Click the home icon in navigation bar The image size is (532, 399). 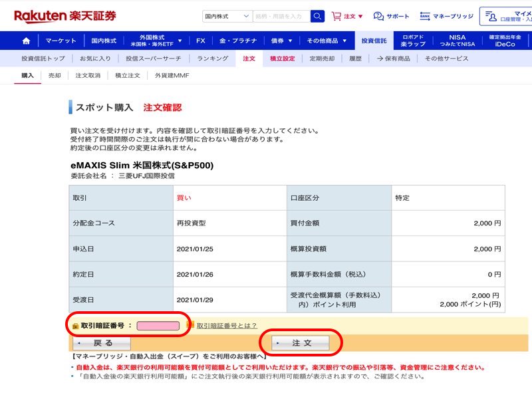26,41
